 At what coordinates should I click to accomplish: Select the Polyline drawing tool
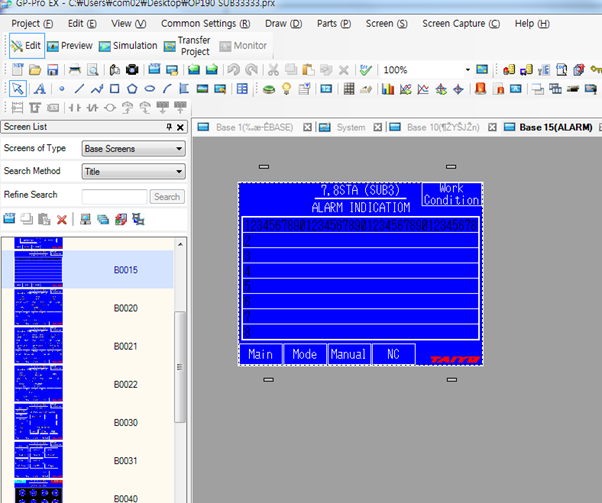pyautogui.click(x=97, y=89)
